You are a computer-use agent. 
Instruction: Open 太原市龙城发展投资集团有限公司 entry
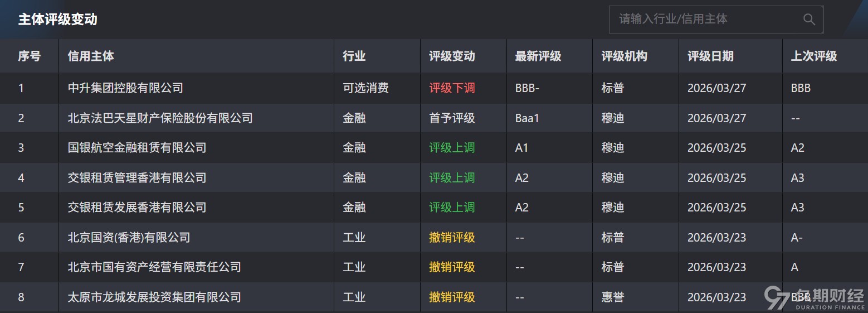click(x=154, y=297)
